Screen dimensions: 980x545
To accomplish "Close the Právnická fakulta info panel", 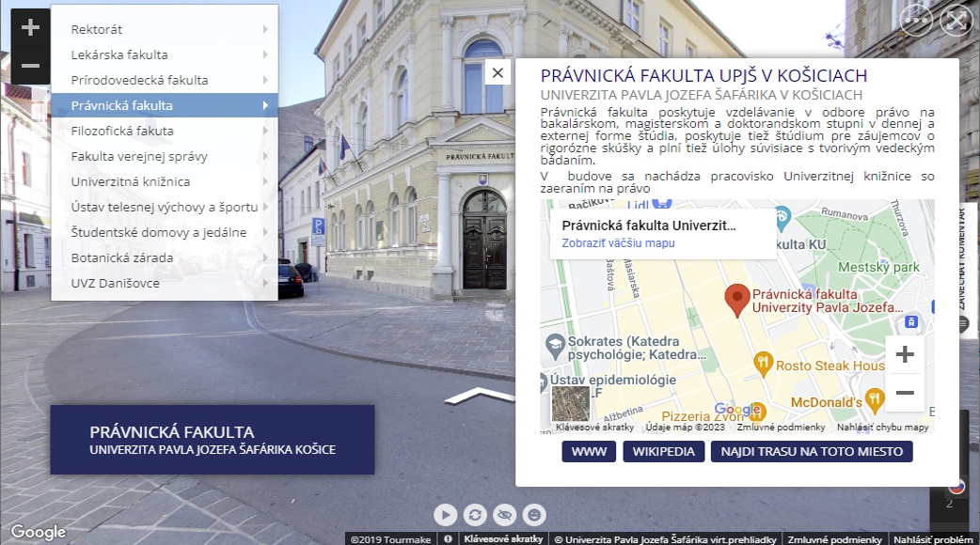I will [x=498, y=72].
